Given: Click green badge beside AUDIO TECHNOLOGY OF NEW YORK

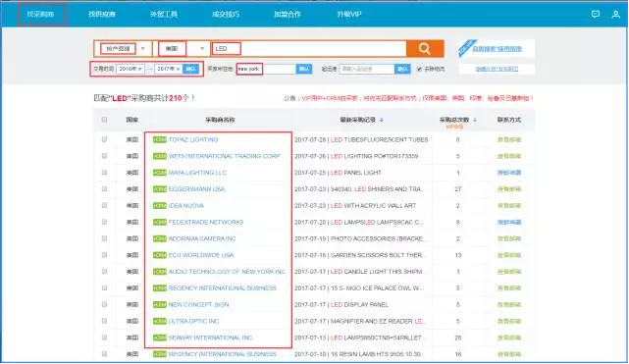Looking at the screenshot, I should pos(160,272).
